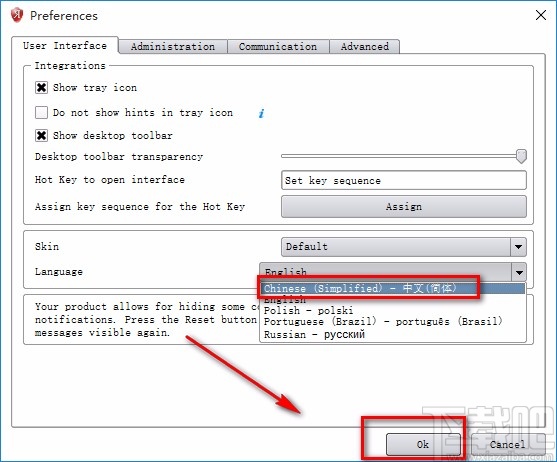The width and height of the screenshot is (557, 462).
Task: Click the desktop toolbar transparency slider handle
Action: (521, 156)
